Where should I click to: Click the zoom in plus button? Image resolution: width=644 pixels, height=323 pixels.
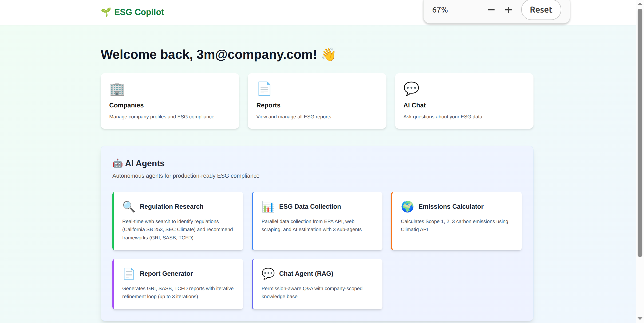pos(508,10)
